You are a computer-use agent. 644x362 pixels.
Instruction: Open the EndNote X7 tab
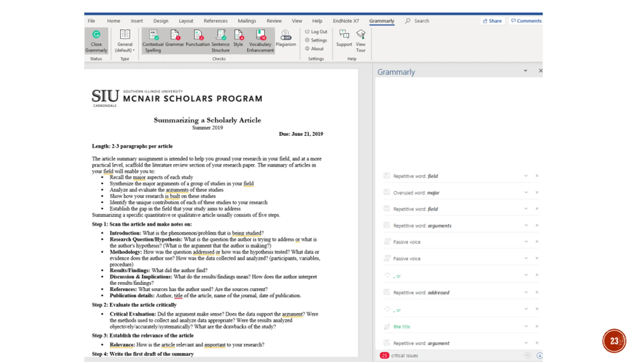(x=346, y=21)
